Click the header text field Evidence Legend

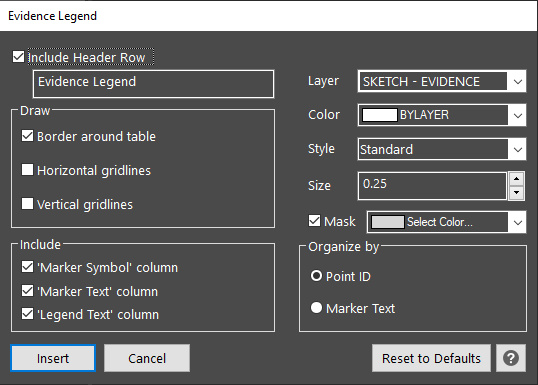(153, 84)
